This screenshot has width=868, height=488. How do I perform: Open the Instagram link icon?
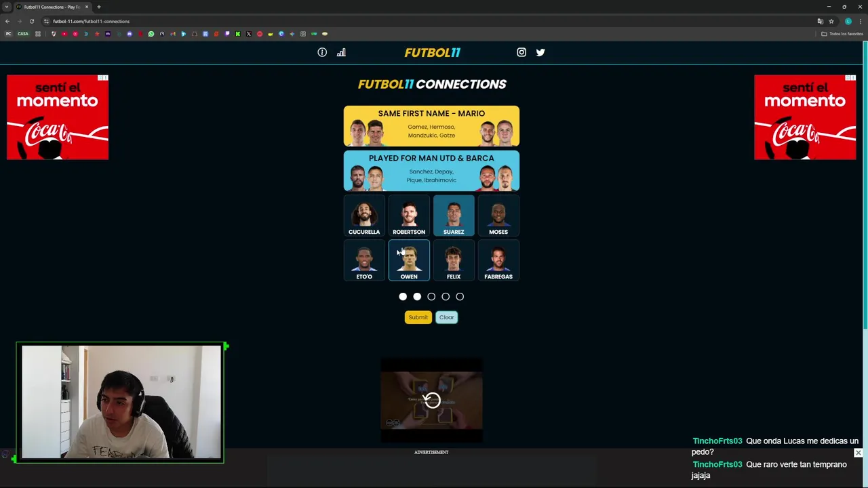pos(521,52)
